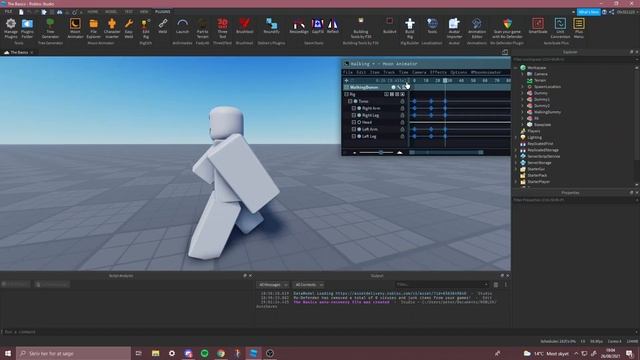Switch to the VIEW ribbon tab

click(x=144, y=12)
